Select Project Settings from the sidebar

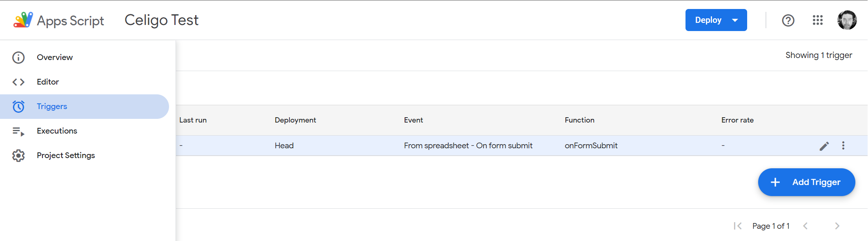(x=65, y=155)
